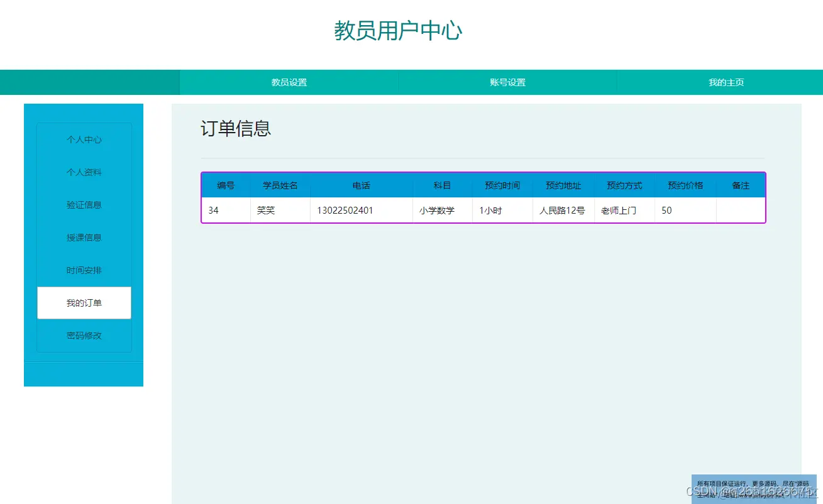
Task: Click the 教员用户中心 page title
Action: coord(397,30)
